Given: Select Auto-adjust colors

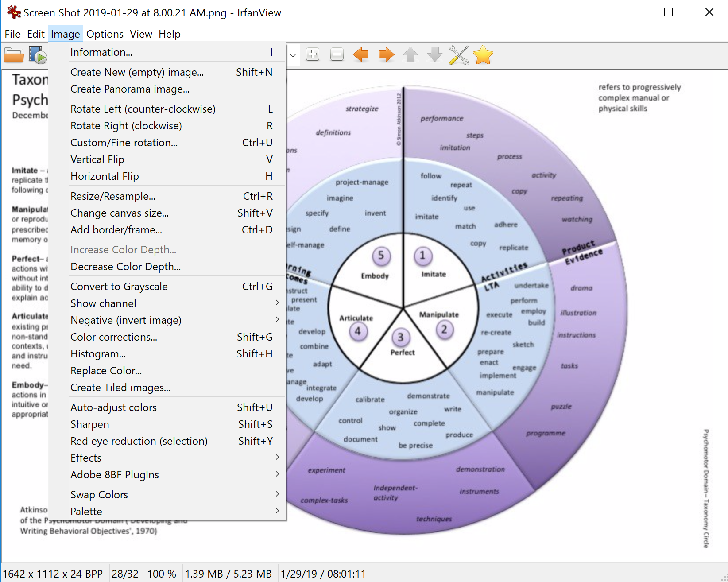Looking at the screenshot, I should coord(167,407).
